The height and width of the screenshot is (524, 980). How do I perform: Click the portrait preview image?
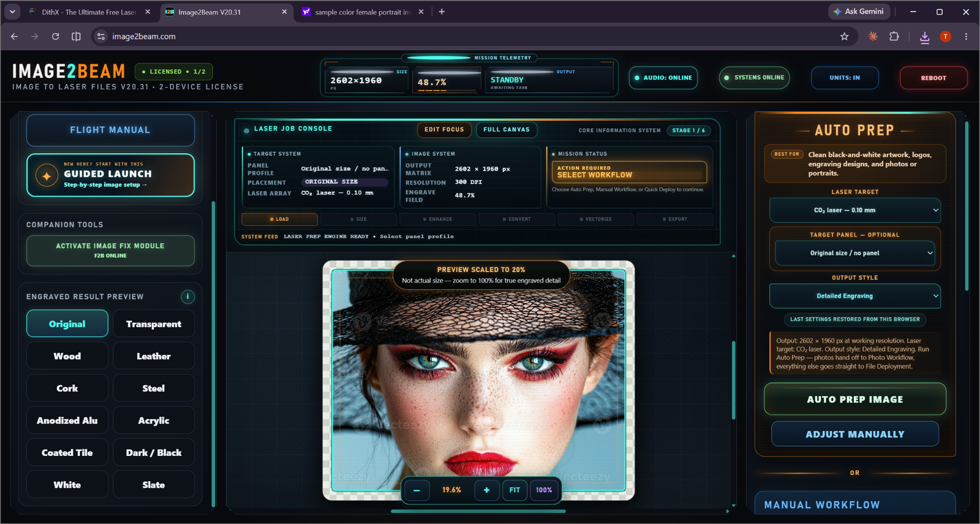pyautogui.click(x=478, y=380)
